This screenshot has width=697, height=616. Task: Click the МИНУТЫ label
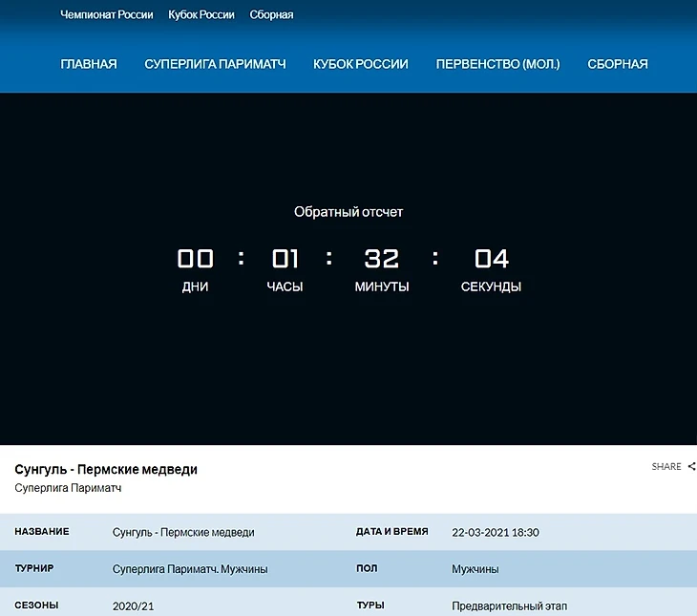click(382, 287)
